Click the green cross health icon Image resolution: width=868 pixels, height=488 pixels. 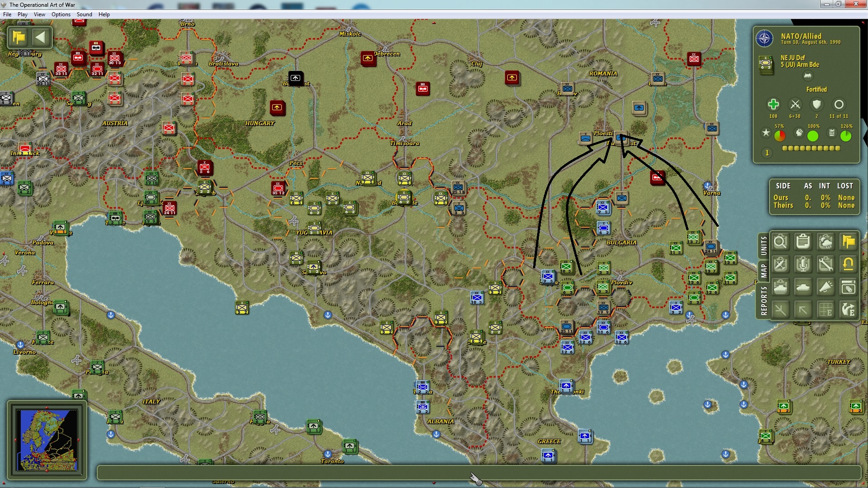pyautogui.click(x=773, y=104)
